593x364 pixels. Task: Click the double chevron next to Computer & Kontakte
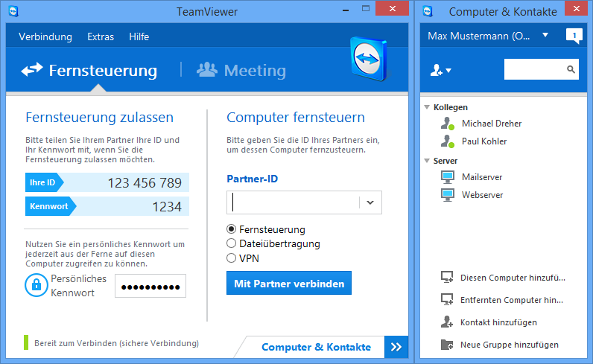tap(396, 347)
